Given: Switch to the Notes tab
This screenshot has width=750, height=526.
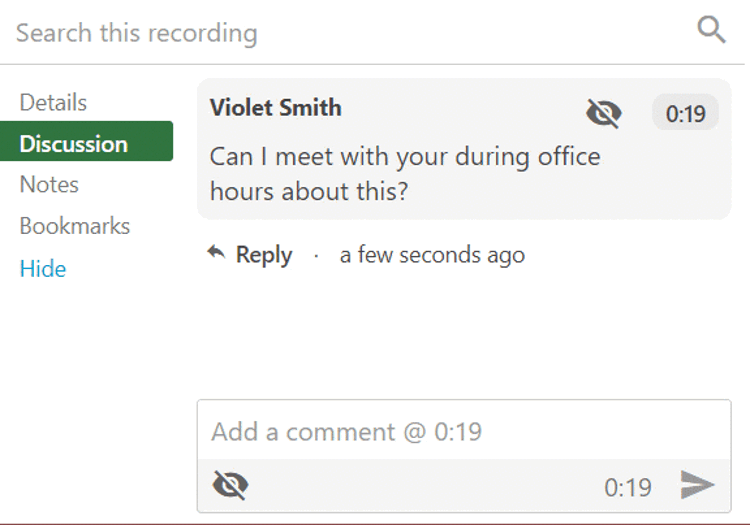Looking at the screenshot, I should click(x=49, y=185).
